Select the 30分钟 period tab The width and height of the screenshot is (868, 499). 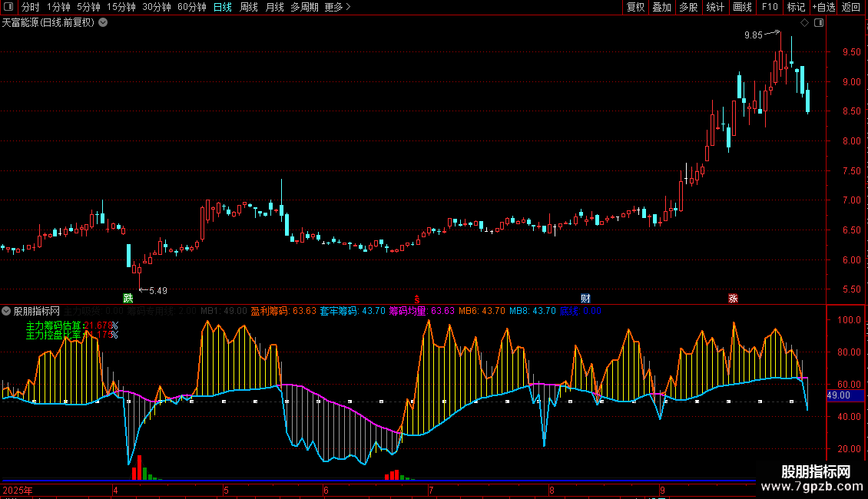(156, 8)
